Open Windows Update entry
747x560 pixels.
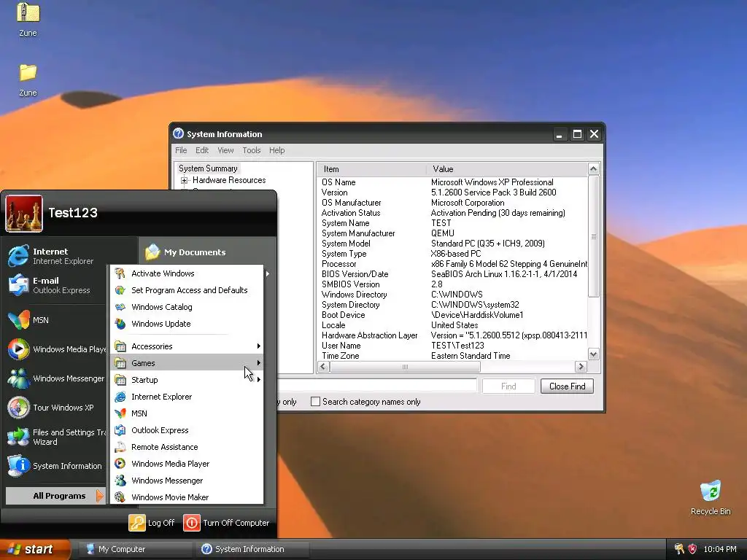point(187,324)
